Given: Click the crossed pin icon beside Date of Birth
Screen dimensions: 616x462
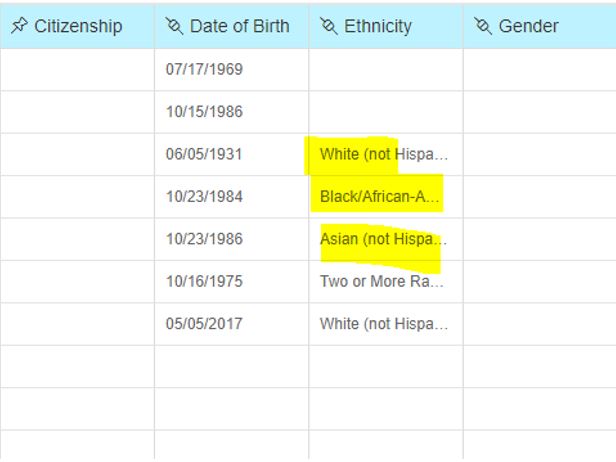Looking at the screenshot, I should 174,26.
